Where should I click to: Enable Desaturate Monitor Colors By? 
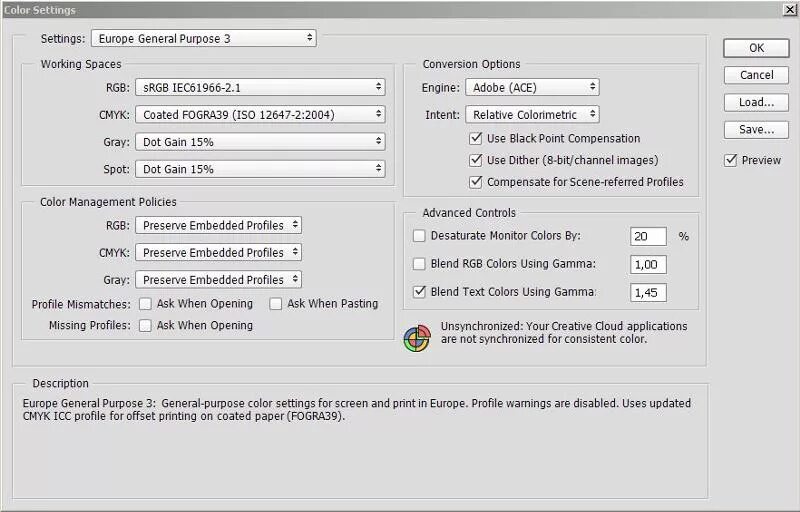click(419, 236)
